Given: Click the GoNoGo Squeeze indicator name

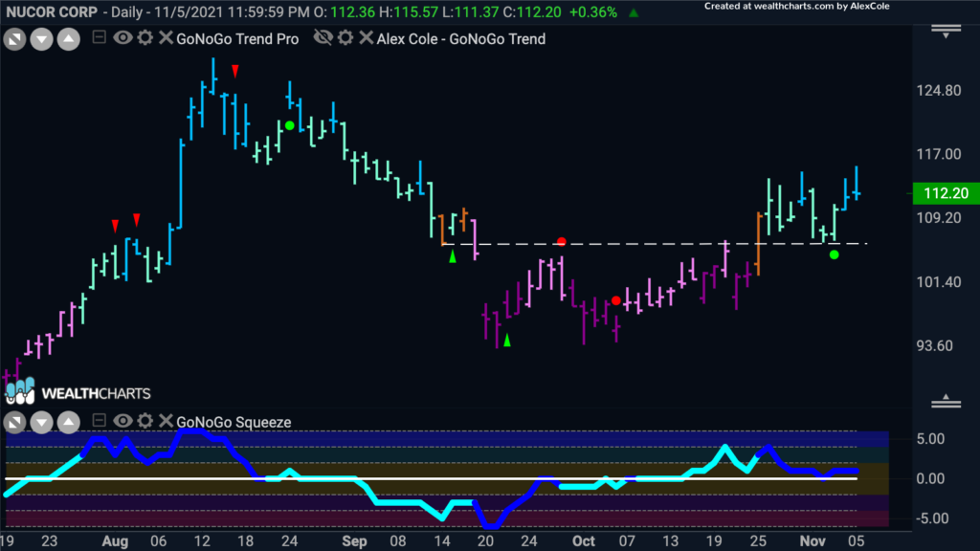Looking at the screenshot, I should point(234,422).
